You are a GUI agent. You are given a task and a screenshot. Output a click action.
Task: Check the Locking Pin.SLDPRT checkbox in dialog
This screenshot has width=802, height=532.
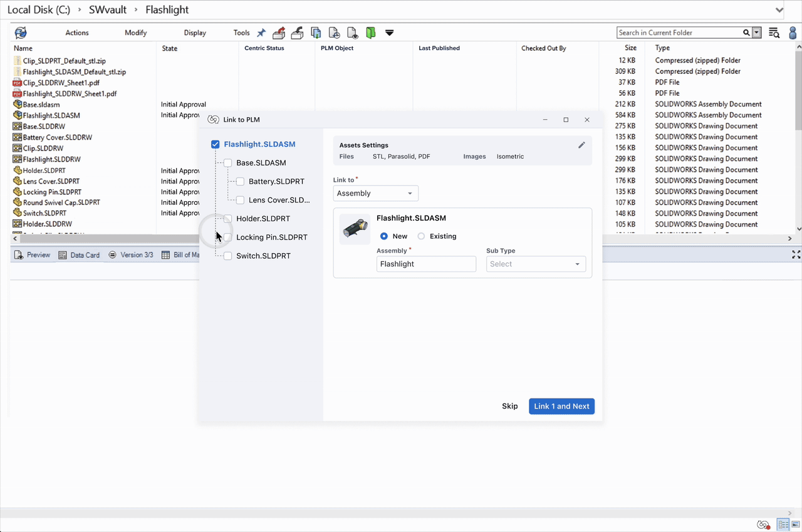(228, 237)
